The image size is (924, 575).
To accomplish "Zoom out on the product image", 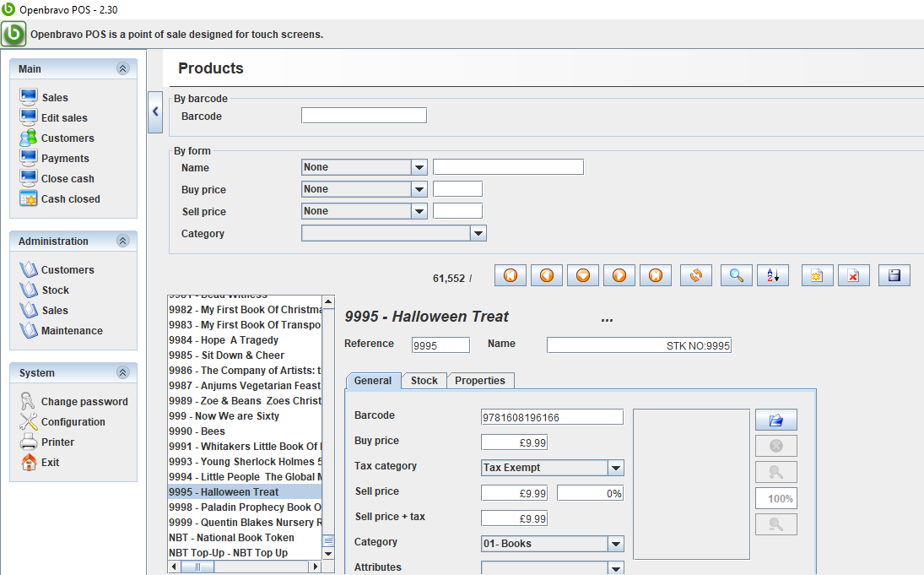I will tap(776, 523).
